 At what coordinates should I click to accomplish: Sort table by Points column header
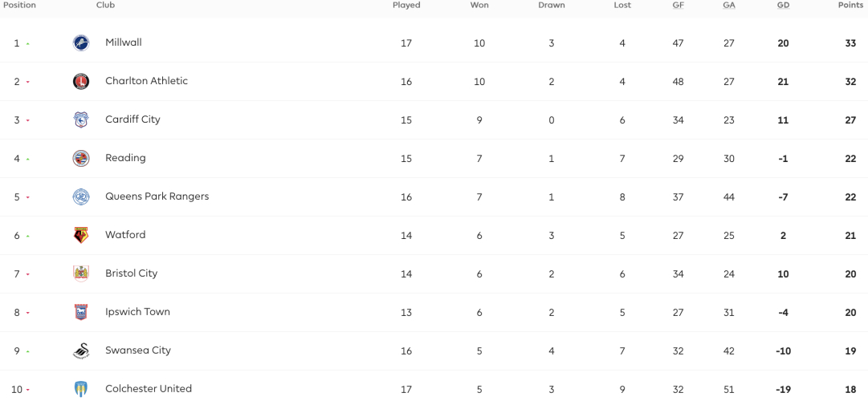(x=851, y=5)
